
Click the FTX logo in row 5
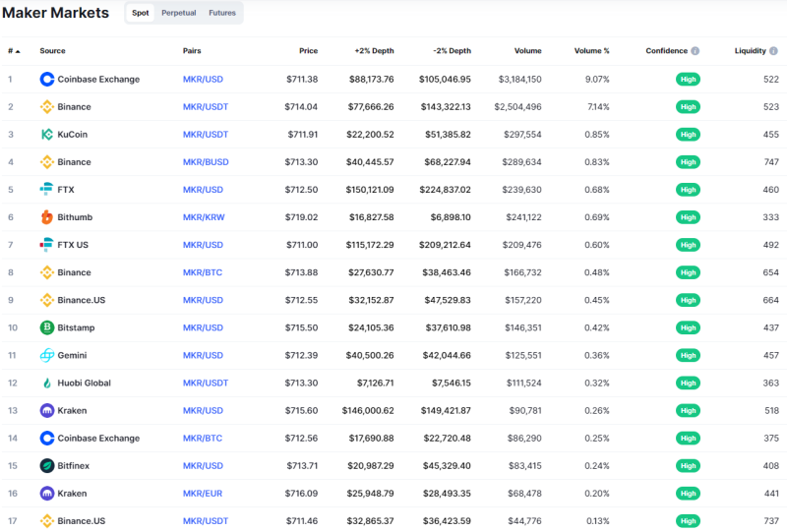[x=46, y=190]
